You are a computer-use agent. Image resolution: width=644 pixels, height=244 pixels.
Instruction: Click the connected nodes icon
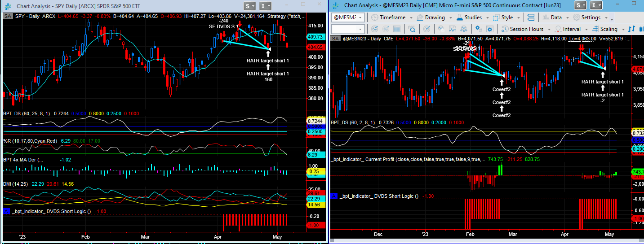click(464, 29)
